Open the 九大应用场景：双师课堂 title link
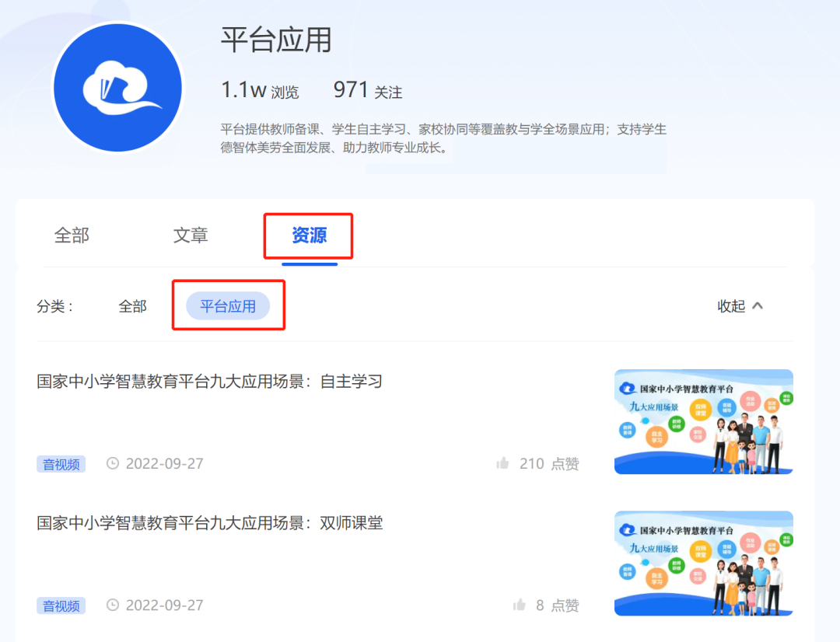840x642 pixels. tap(210, 523)
